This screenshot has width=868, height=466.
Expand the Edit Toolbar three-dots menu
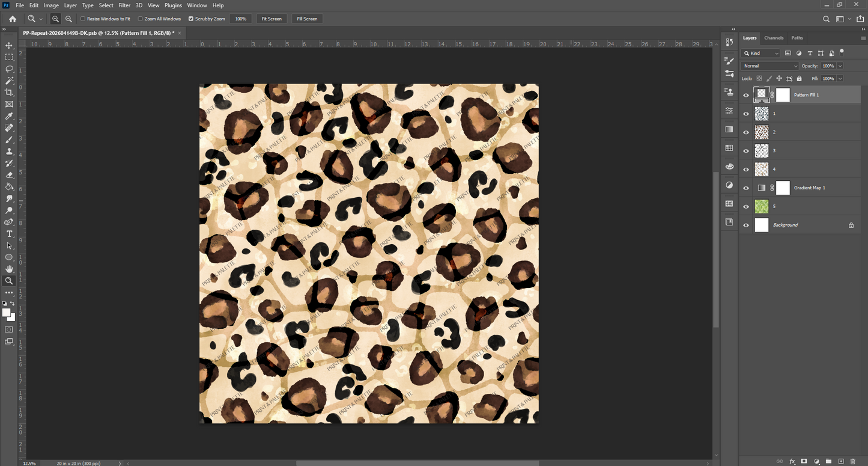pyautogui.click(x=9, y=293)
